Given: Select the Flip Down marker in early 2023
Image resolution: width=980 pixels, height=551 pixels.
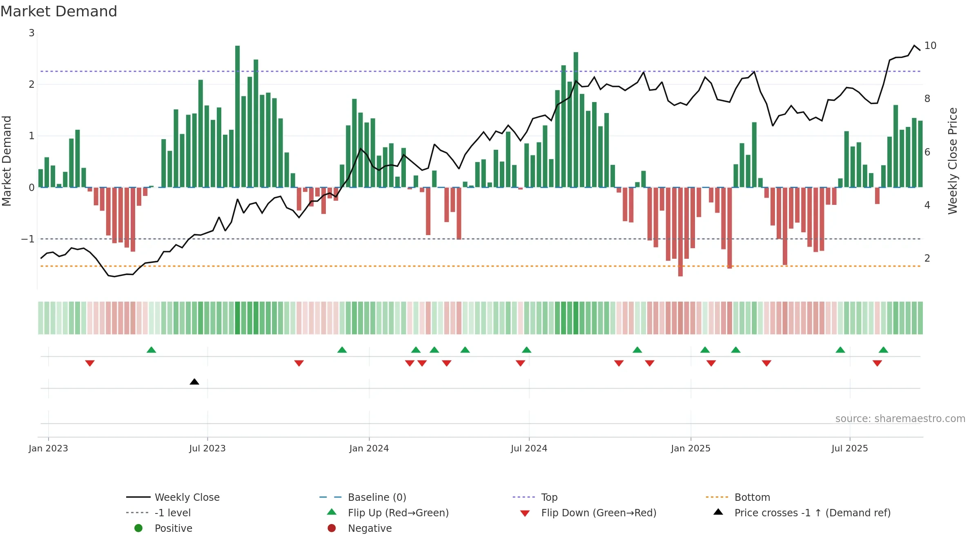Looking at the screenshot, I should pos(90,363).
